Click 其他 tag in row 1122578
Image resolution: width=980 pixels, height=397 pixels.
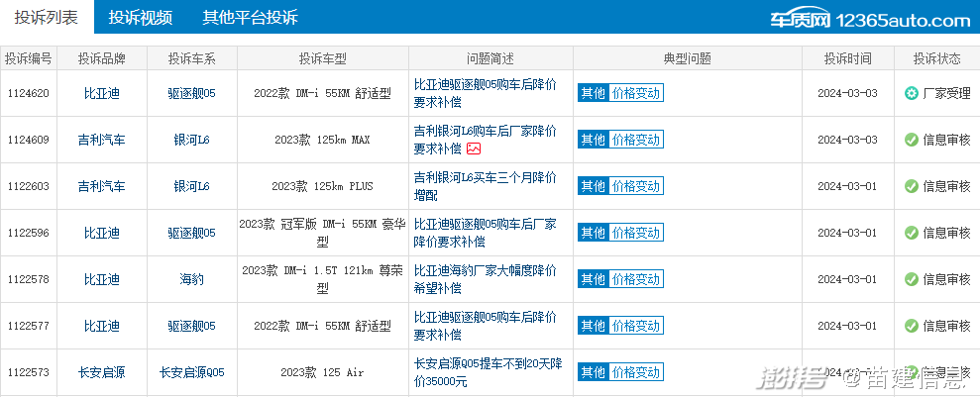click(x=594, y=279)
